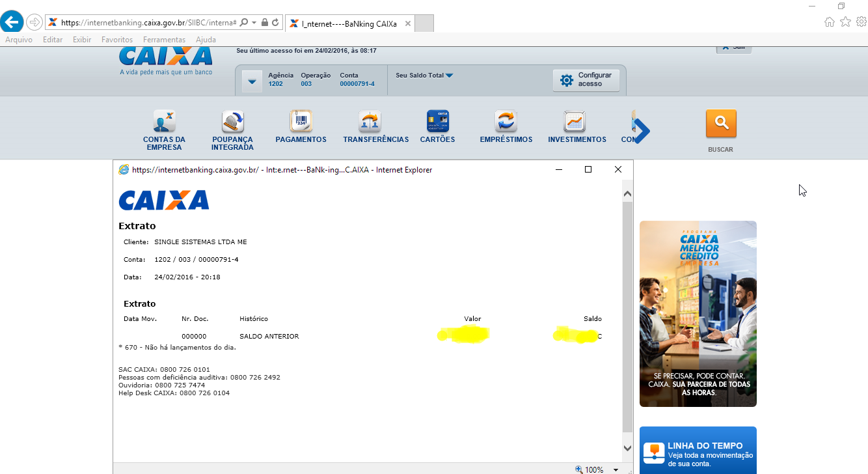Click the account number 1202 / 003 / 00000791-4
Viewport: 868px width, 474px height.
click(197, 260)
